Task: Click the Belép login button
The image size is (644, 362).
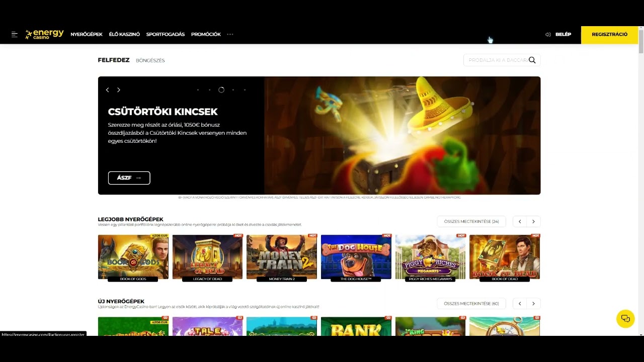Action: point(558,35)
